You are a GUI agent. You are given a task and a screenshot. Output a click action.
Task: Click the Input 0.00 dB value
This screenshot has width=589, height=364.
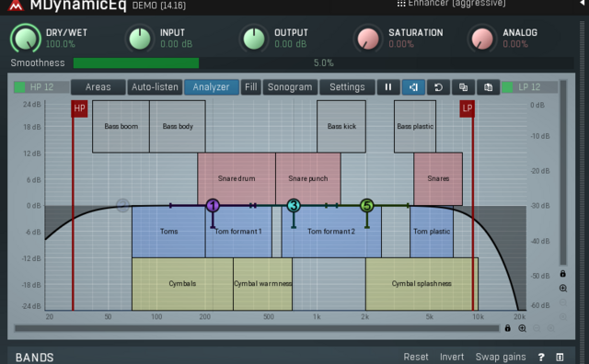(176, 44)
